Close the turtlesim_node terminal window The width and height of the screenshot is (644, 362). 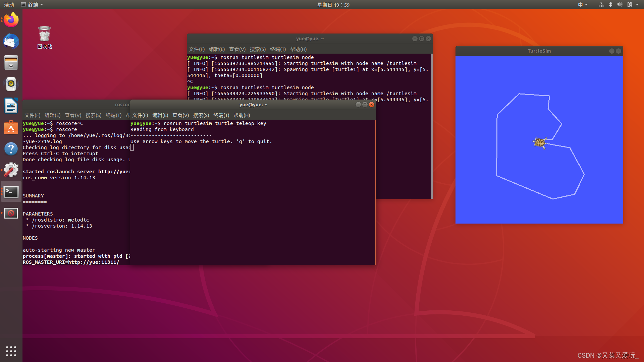[x=428, y=39]
